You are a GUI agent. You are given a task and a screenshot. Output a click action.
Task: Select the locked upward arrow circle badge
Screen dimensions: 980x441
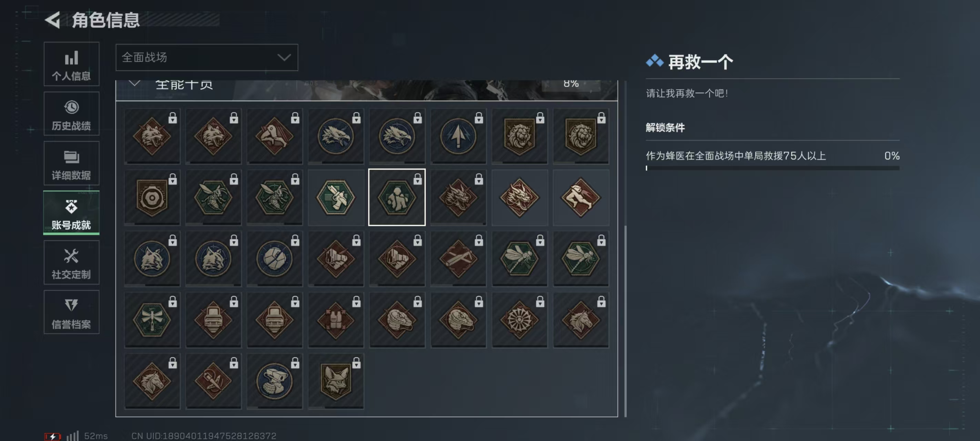[458, 136]
